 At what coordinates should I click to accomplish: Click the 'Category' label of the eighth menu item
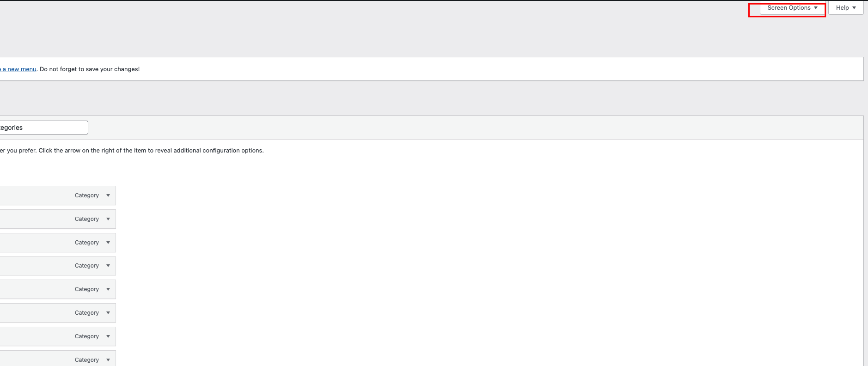coord(87,360)
